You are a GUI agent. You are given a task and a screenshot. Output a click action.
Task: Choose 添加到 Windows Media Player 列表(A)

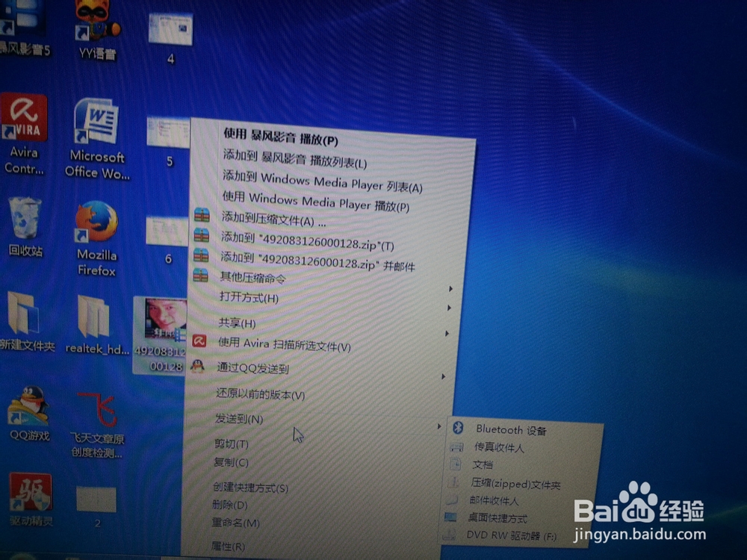pos(323,182)
